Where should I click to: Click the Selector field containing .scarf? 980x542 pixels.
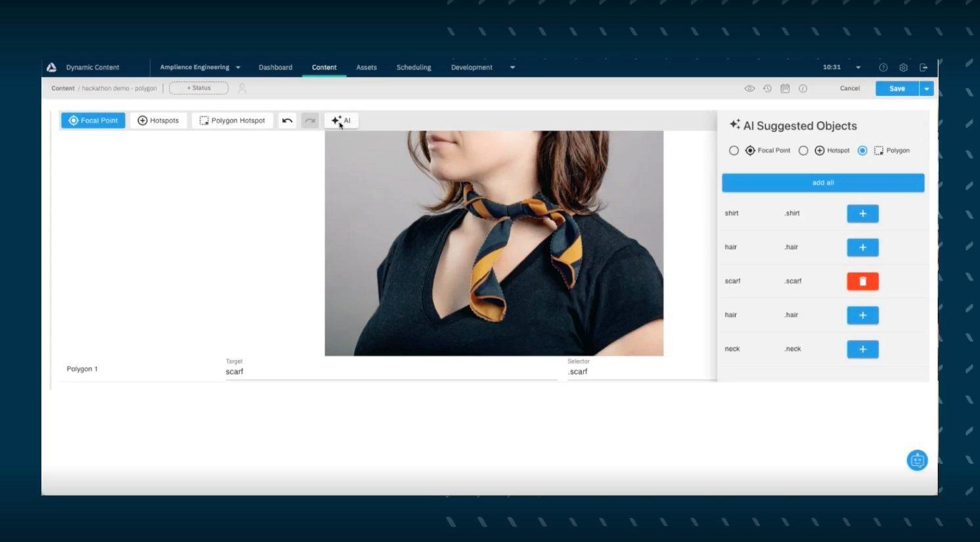click(642, 372)
